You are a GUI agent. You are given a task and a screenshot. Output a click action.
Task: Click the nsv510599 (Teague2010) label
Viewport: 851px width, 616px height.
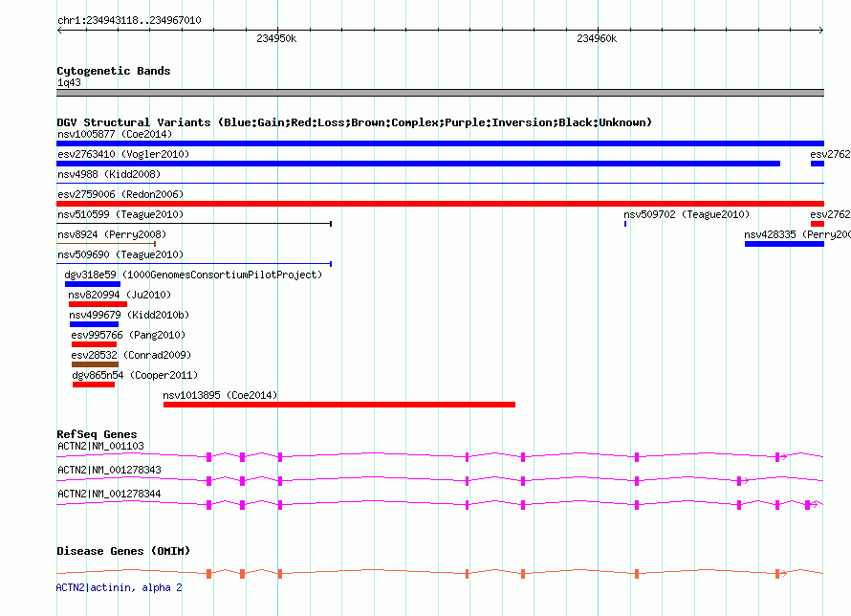(120, 214)
